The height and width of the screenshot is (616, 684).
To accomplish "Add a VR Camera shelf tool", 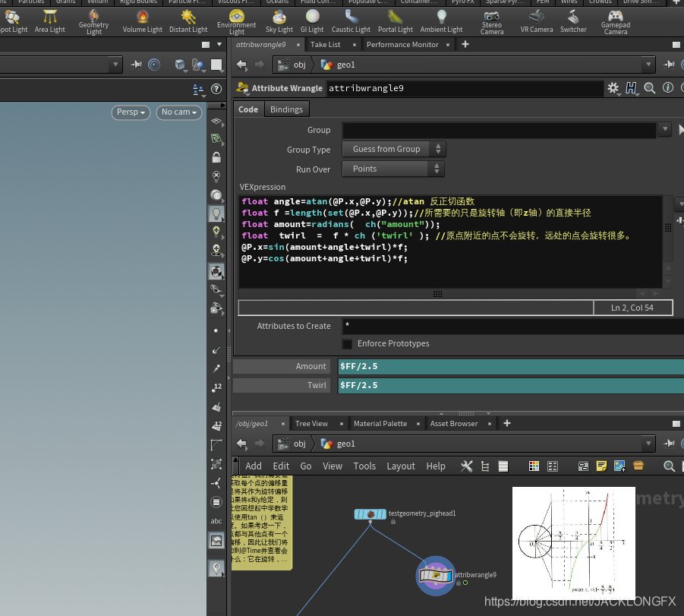I will [537, 21].
